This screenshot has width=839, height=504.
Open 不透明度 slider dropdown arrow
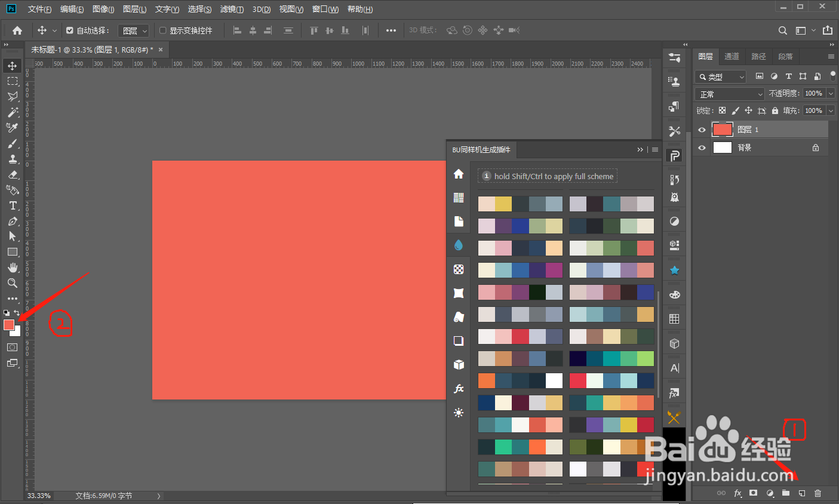(x=831, y=93)
